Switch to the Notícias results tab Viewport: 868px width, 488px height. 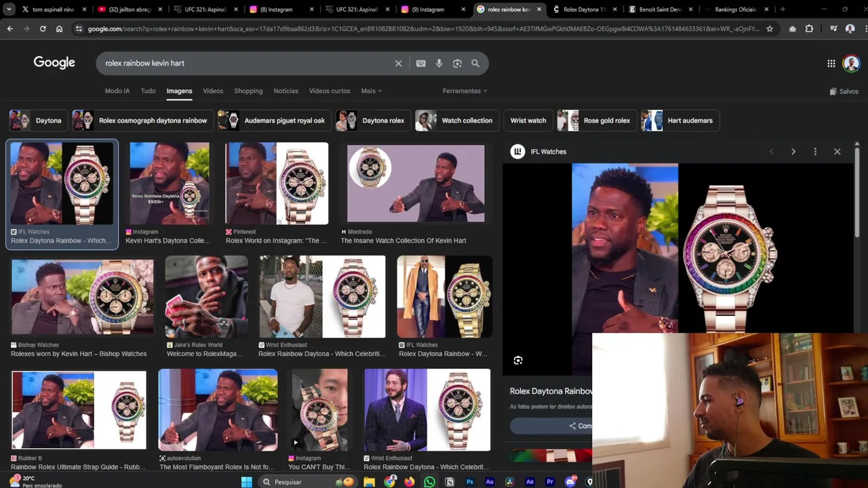coord(285,91)
